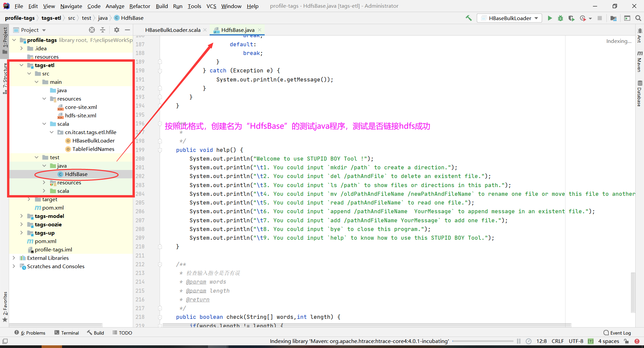The image size is (644, 348).
Task: Open the Maven tool window
Action: point(640,61)
